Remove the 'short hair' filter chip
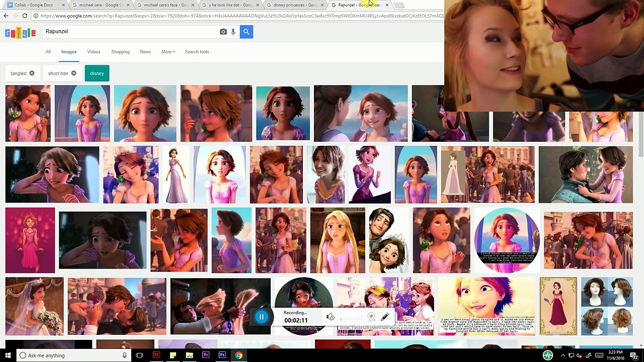Viewport: 644px width, 362px height. click(x=73, y=73)
